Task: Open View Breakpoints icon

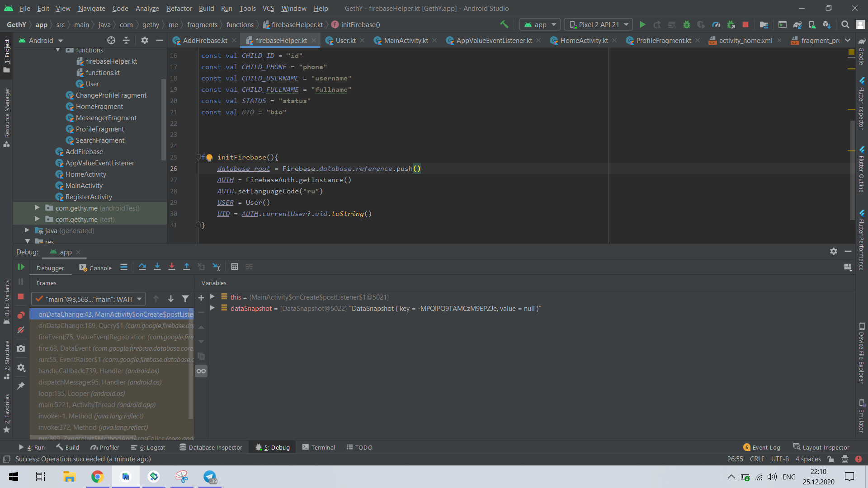Action: coord(21,315)
